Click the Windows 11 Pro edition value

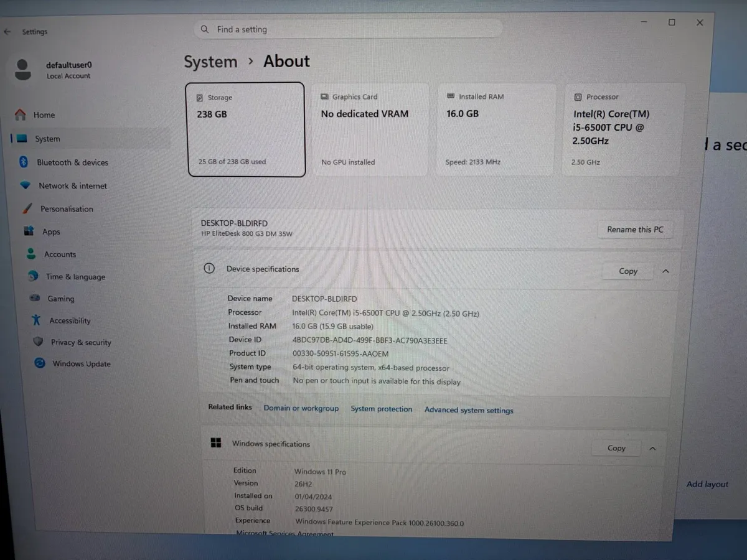(x=320, y=472)
